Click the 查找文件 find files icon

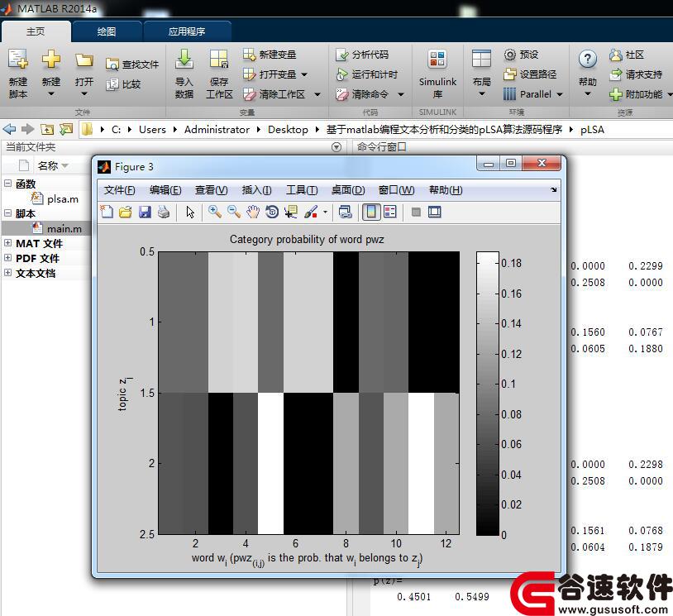coord(112,64)
